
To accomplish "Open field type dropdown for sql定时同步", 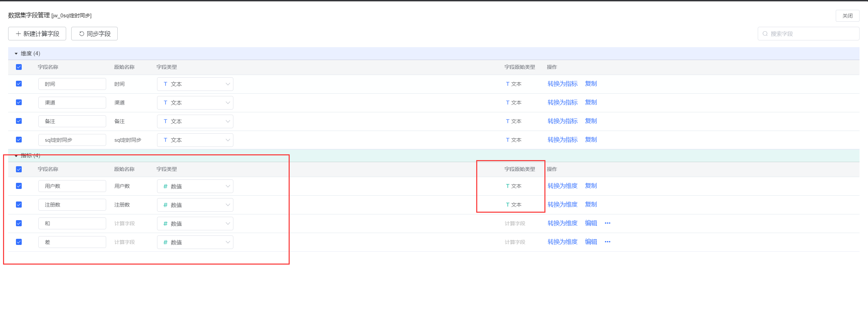I will 195,140.
